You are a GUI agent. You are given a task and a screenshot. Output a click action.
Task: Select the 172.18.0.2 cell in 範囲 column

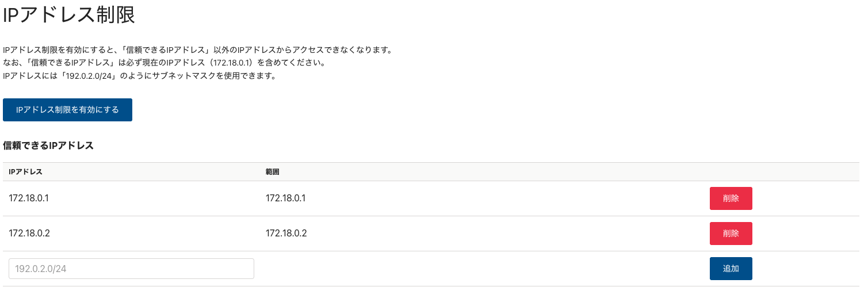(x=286, y=234)
